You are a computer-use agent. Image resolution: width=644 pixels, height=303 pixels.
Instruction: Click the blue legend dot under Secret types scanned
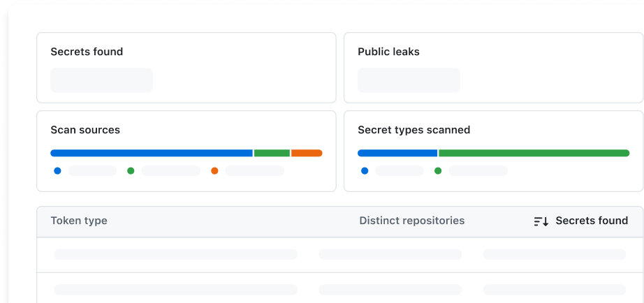(365, 170)
